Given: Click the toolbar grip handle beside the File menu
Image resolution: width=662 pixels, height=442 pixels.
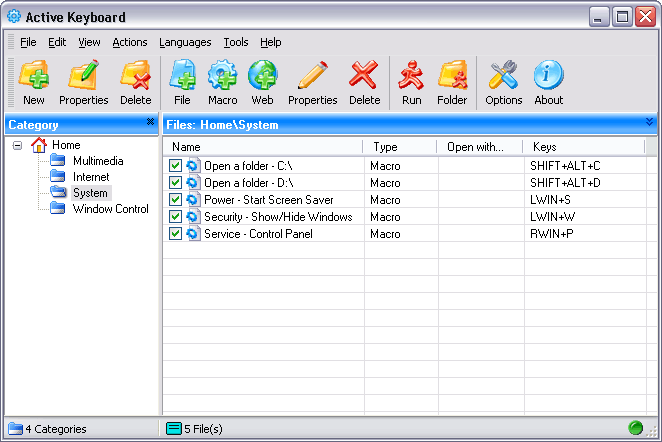Looking at the screenshot, I should 11,42.
